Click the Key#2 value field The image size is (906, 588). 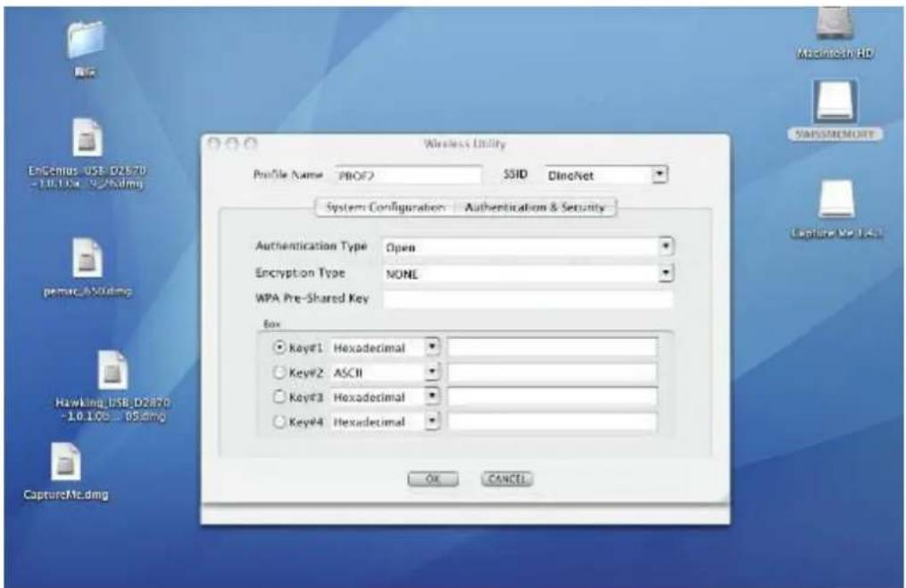click(x=553, y=373)
